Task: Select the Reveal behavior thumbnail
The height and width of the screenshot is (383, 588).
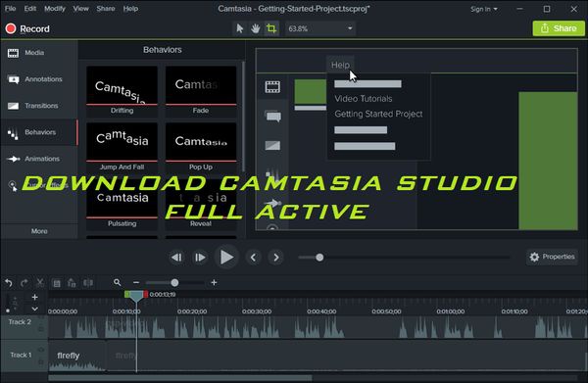Action: tap(201, 205)
